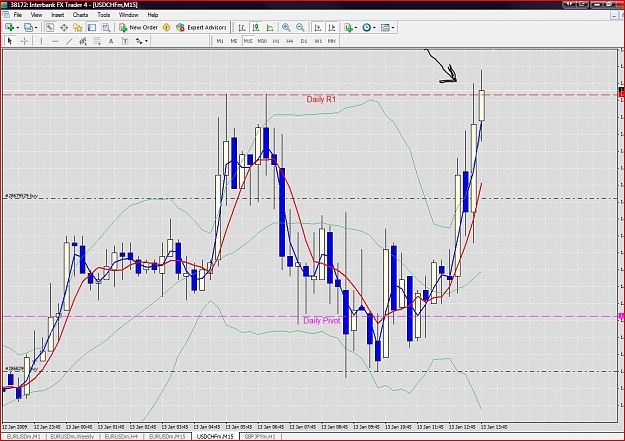
Task: Toggle the Market Watch window icon
Action: tap(49, 28)
